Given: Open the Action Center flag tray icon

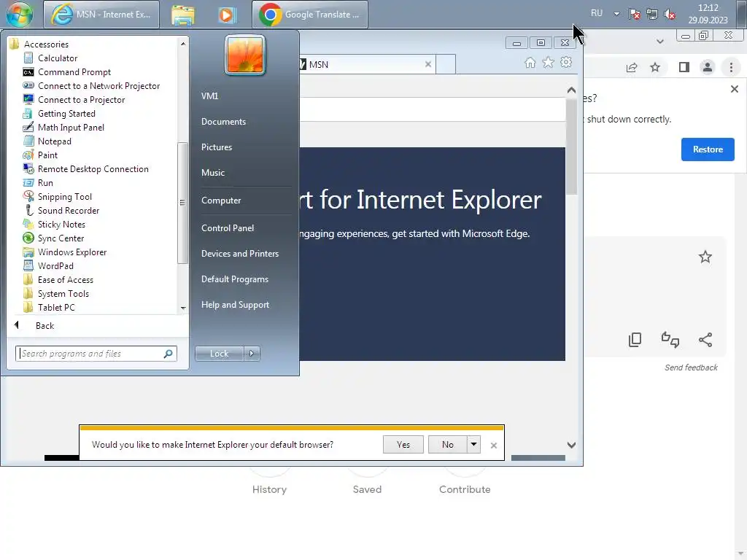Looking at the screenshot, I should [634, 15].
